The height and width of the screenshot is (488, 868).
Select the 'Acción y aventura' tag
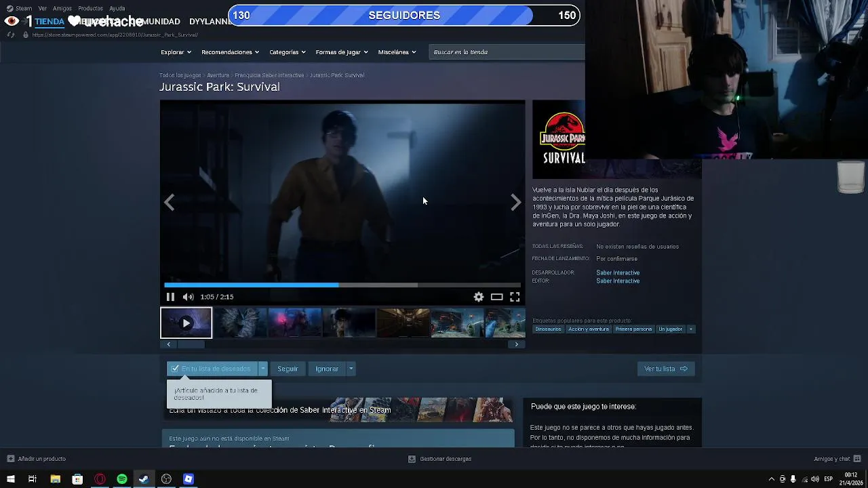click(589, 329)
